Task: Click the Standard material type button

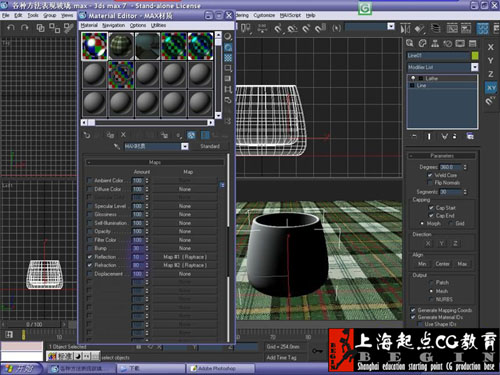Action: click(210, 146)
